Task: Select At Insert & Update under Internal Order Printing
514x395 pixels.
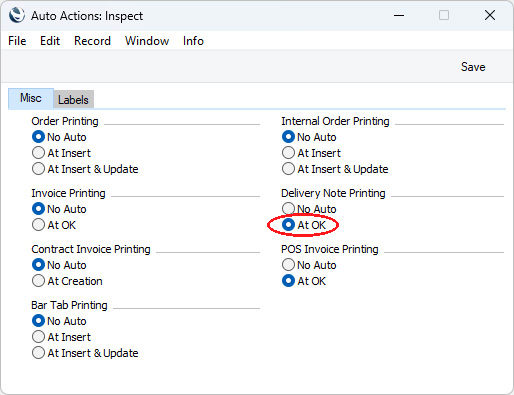Action: 335,169
